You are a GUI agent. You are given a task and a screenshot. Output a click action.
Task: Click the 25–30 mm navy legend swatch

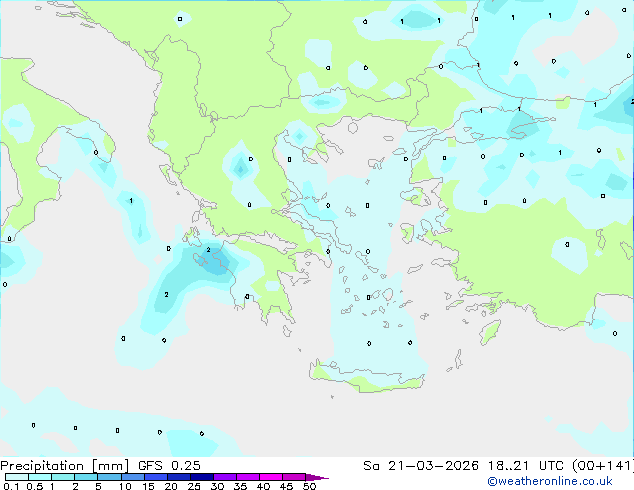(x=201, y=477)
